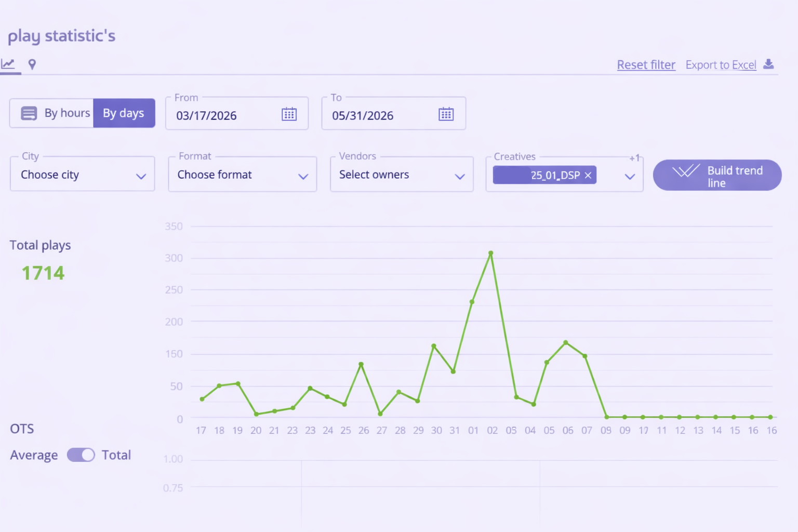Click the data point at date 01
The width and height of the screenshot is (798, 532).
point(472,302)
